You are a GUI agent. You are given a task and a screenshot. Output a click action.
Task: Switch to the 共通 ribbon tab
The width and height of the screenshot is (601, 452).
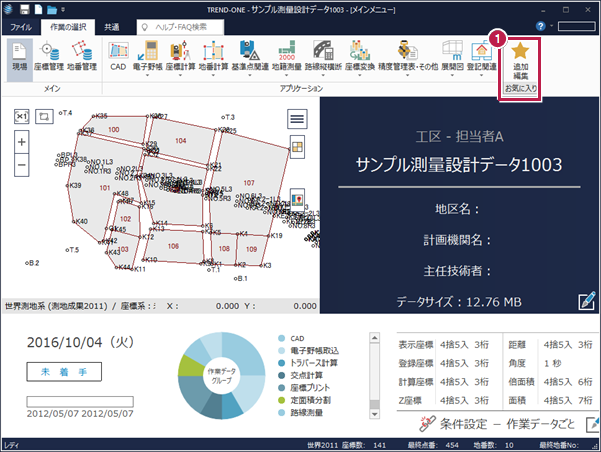[x=112, y=27]
